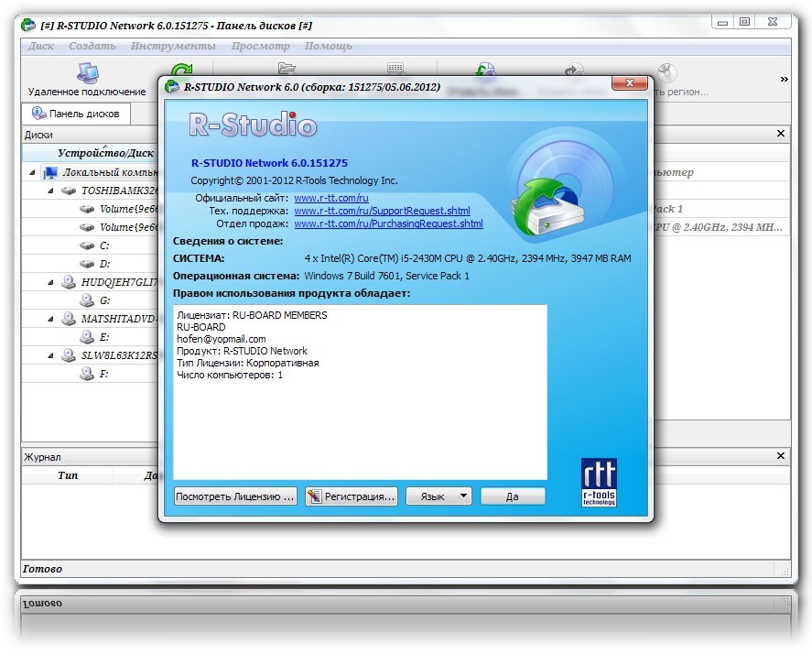The image size is (812, 654).
Task: Close the Disks (Диски) panel
Action: coord(780,134)
